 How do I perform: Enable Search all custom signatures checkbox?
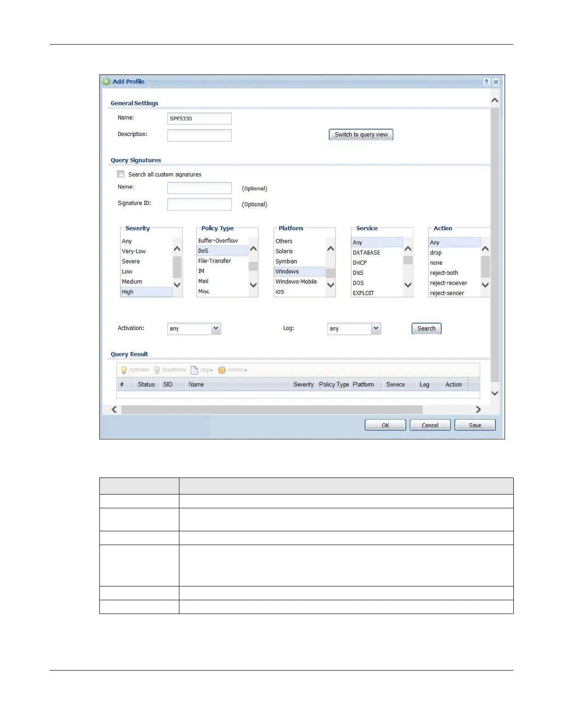[121, 174]
